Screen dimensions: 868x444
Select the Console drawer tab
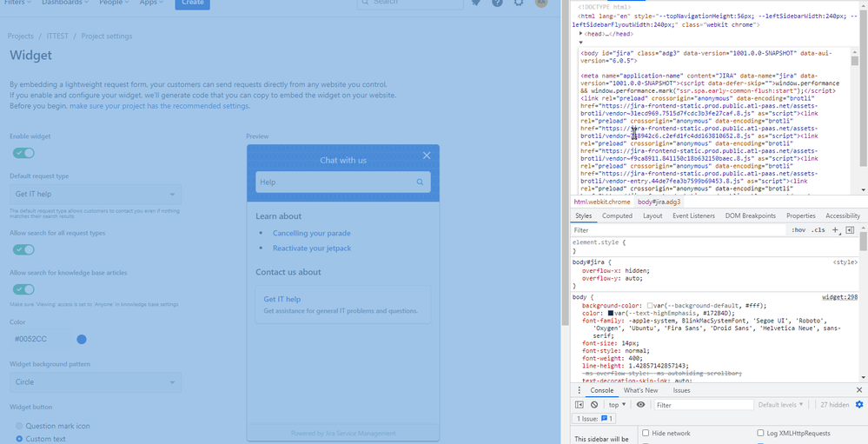[602, 390]
